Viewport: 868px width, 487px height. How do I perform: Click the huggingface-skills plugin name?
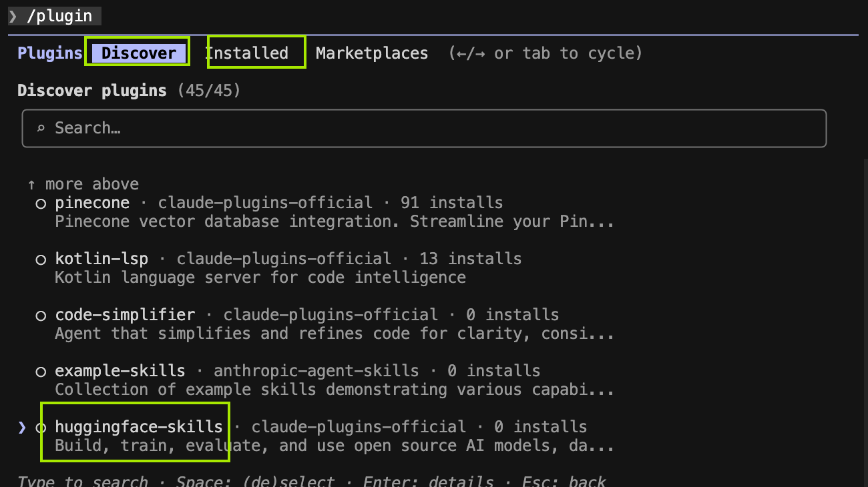[x=139, y=427]
